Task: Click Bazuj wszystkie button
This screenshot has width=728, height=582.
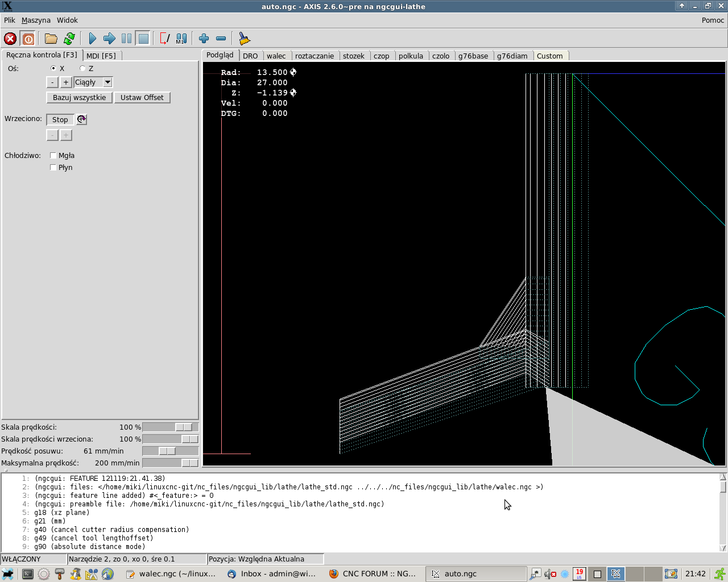Action: pyautogui.click(x=80, y=98)
